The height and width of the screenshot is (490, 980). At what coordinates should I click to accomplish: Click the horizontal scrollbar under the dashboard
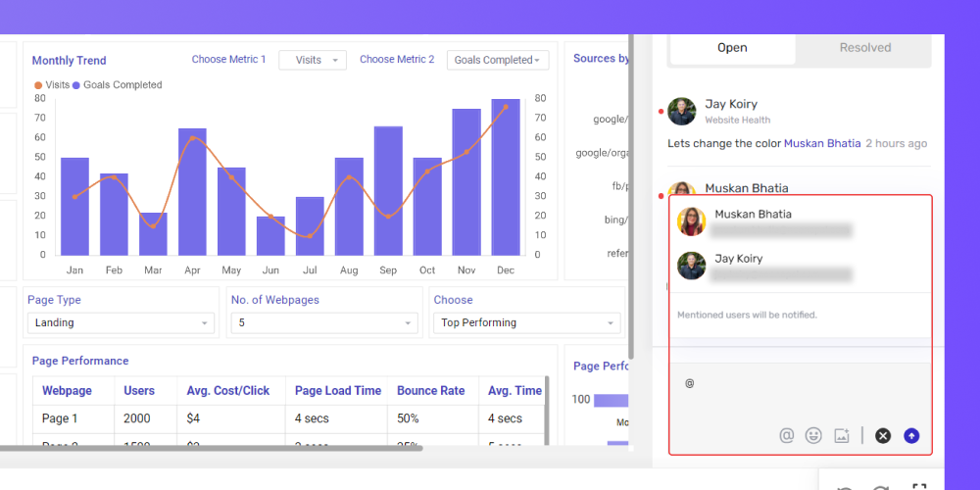[x=211, y=448]
